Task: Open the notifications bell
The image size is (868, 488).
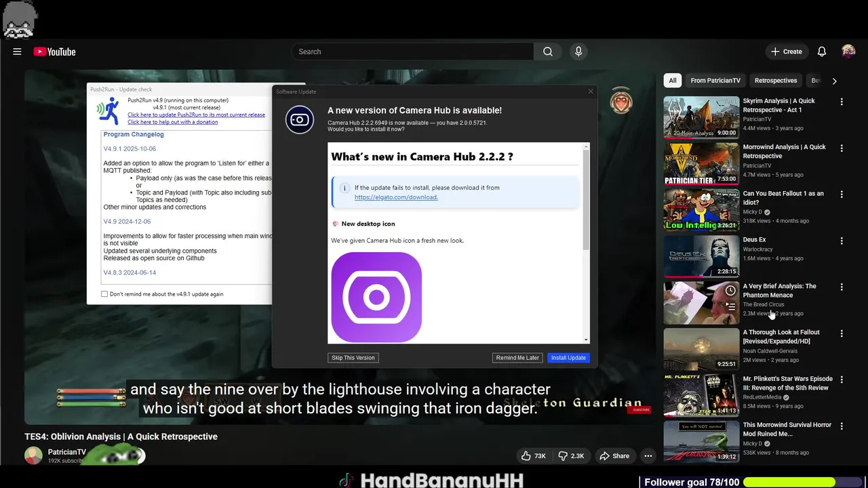Action: (x=822, y=52)
